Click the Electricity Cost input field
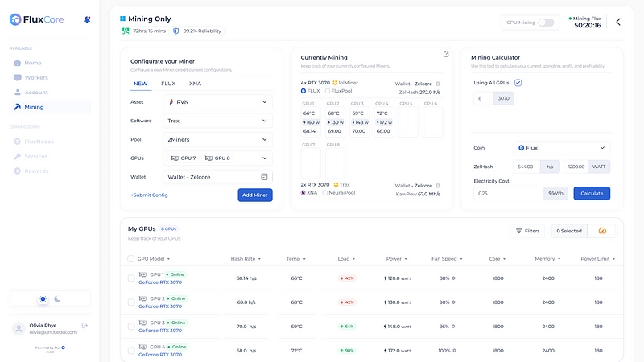Screen dimensions: 644x362 point(509,193)
